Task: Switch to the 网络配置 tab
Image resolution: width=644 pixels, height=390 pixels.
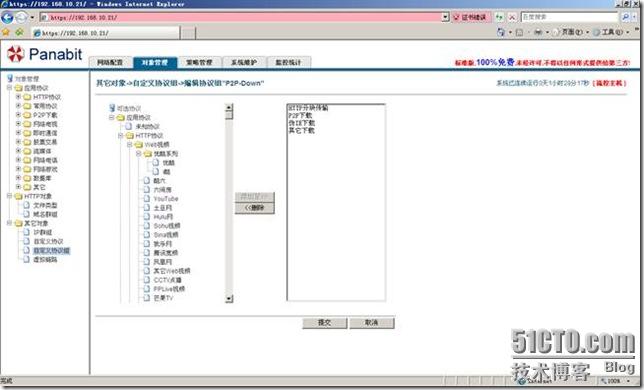Action: pyautogui.click(x=110, y=62)
